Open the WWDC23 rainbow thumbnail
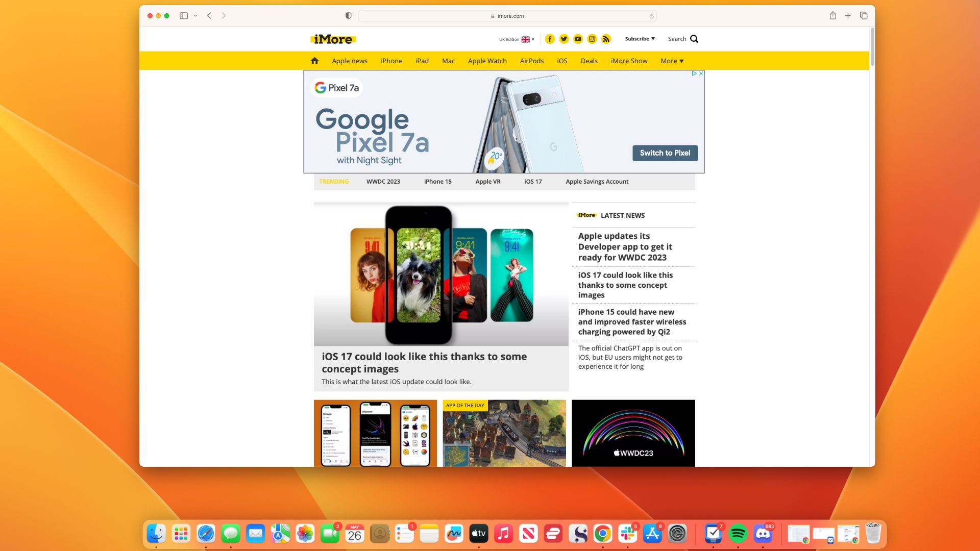This screenshot has width=980, height=551. [x=633, y=433]
